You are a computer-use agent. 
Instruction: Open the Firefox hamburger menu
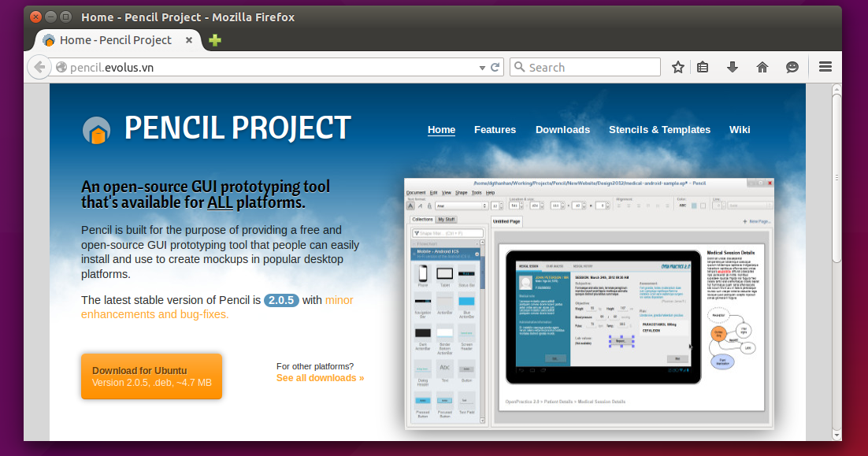[x=825, y=67]
